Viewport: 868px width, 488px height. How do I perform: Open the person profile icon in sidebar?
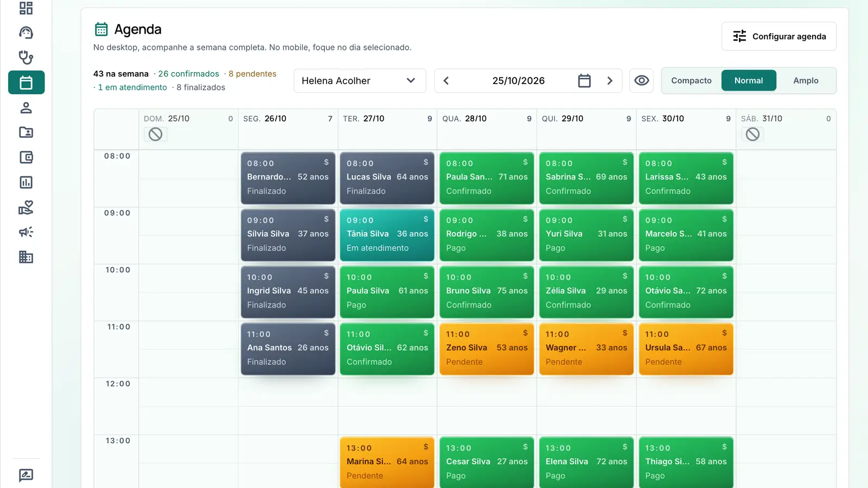26,107
